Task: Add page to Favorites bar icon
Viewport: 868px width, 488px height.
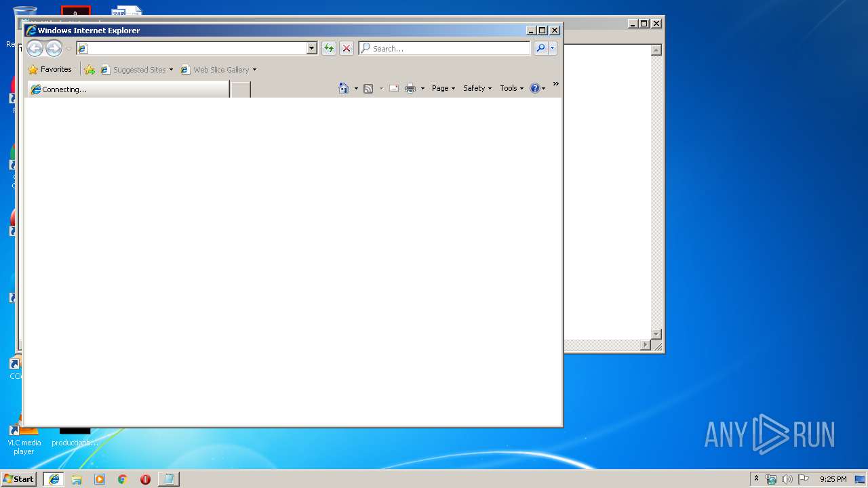Action: coord(90,69)
